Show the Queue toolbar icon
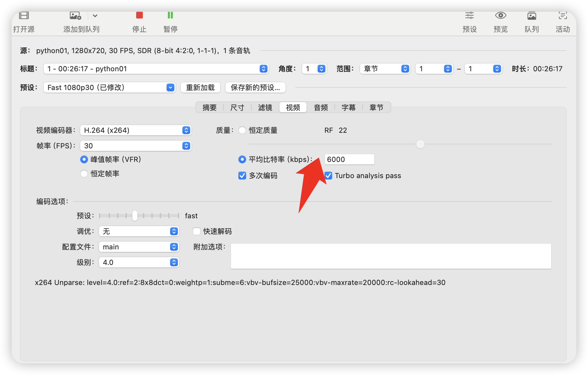The image size is (588, 375). (x=532, y=16)
